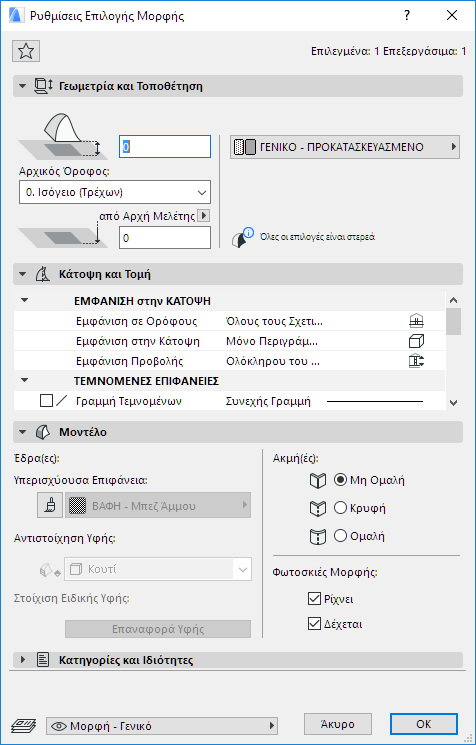476x745 pixels.
Task: Click the Μόνο Περιγράμ... value
Action: [x=272, y=341]
